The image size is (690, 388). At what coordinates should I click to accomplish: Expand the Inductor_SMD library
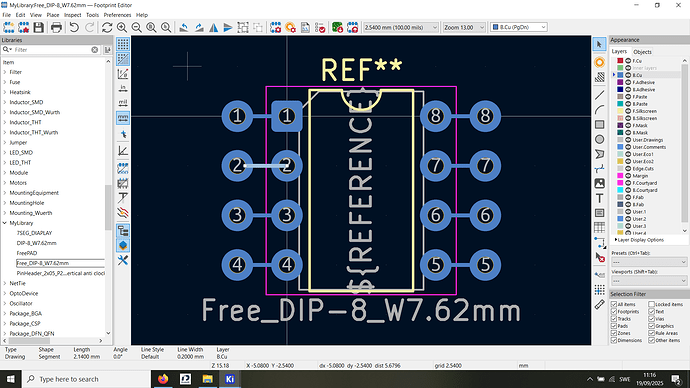[x=5, y=102]
